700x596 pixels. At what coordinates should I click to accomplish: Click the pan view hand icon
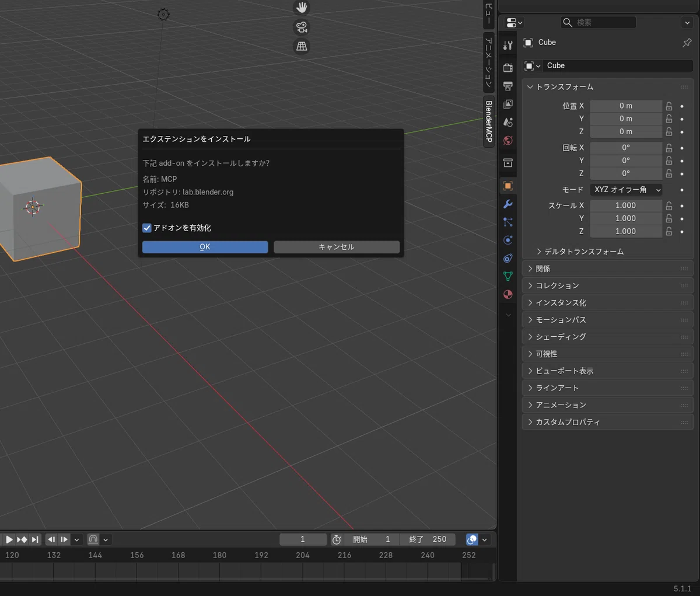tap(302, 8)
